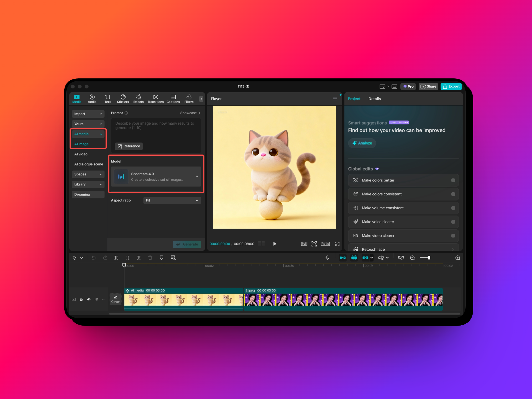Image resolution: width=532 pixels, height=399 pixels.
Task: Click the microphone record voiceover icon
Action: (327, 258)
